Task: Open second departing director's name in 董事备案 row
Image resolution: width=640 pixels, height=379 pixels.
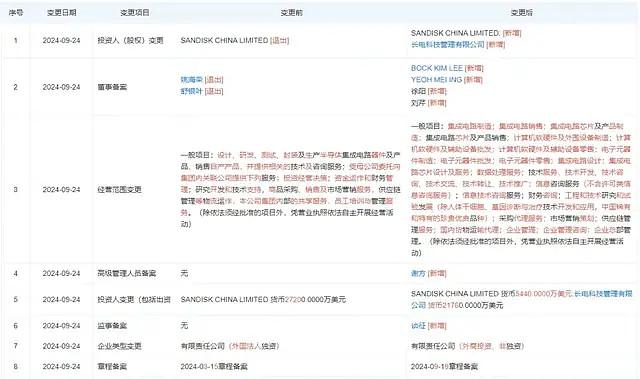Action: coord(191,91)
